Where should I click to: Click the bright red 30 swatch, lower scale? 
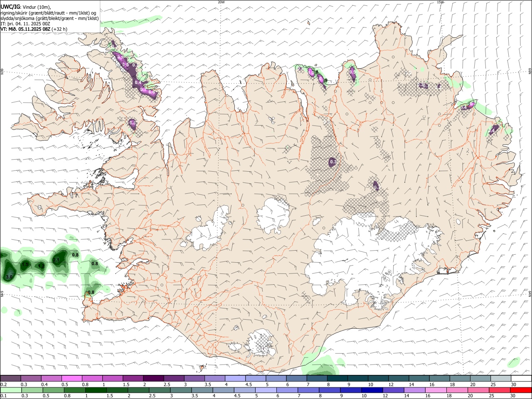tap(520, 390)
